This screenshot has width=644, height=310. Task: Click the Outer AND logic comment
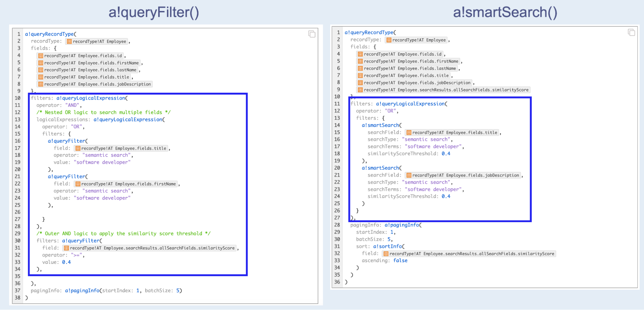123,233
